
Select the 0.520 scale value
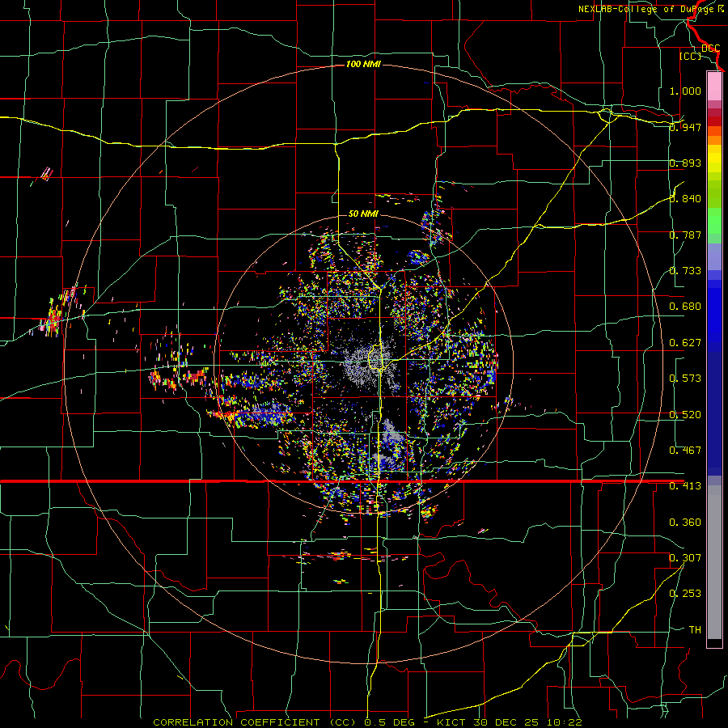point(685,415)
